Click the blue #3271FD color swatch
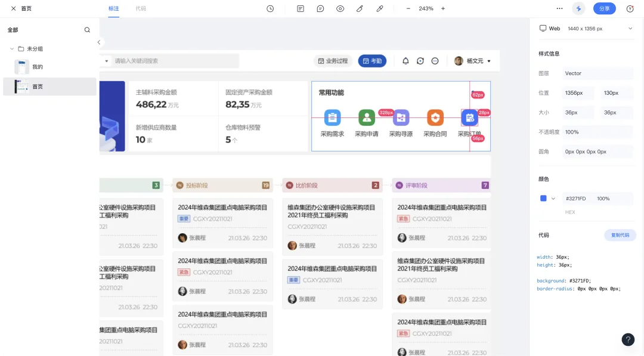Screen dimensions: 644x356 point(543,198)
